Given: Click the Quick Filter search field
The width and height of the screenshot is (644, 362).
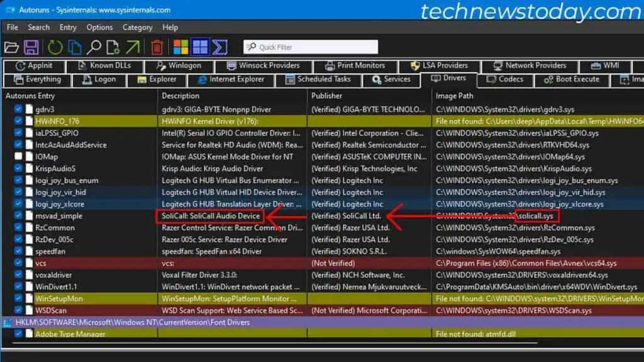Looking at the screenshot, I should [x=311, y=47].
